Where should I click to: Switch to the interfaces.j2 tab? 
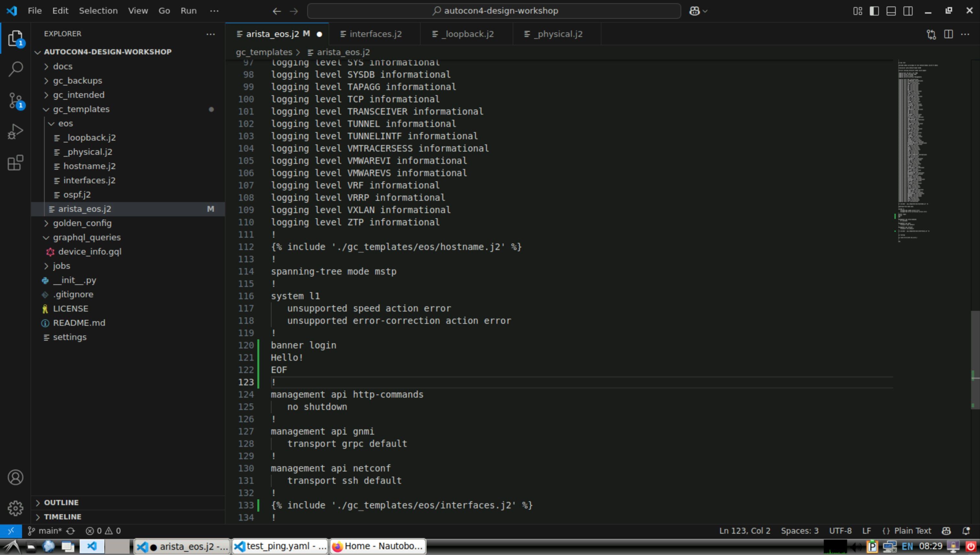point(375,34)
